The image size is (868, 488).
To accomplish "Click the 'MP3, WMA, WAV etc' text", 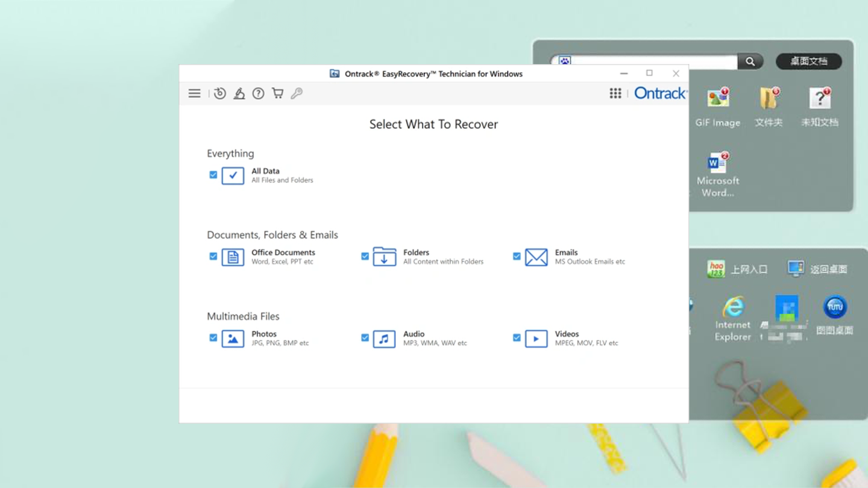I will point(435,343).
